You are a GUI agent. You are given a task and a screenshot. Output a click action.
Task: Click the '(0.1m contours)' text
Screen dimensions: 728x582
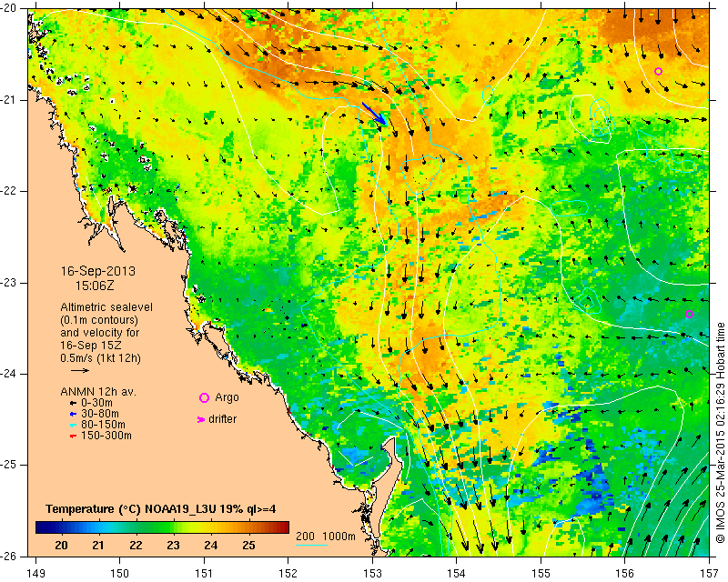pos(99,320)
